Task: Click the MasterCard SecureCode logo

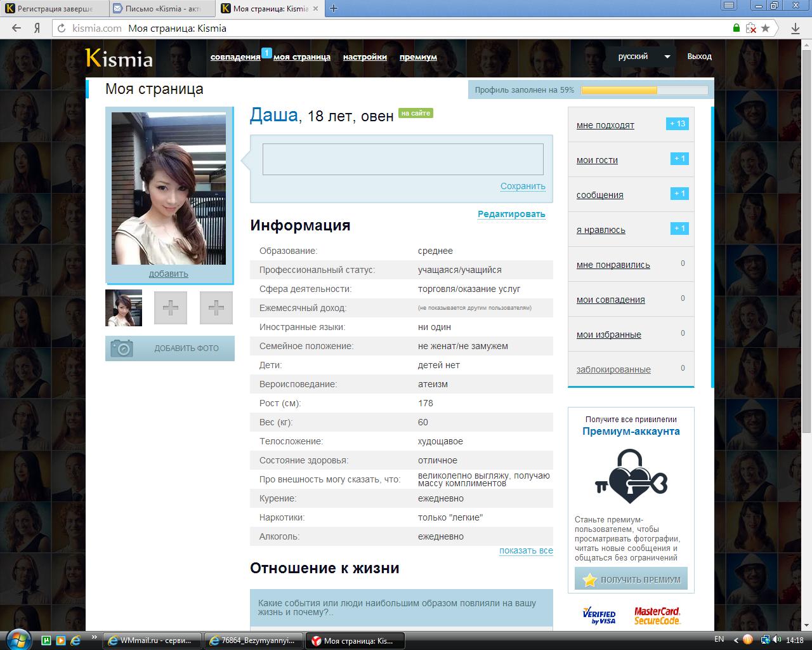Action: pyautogui.click(x=657, y=616)
